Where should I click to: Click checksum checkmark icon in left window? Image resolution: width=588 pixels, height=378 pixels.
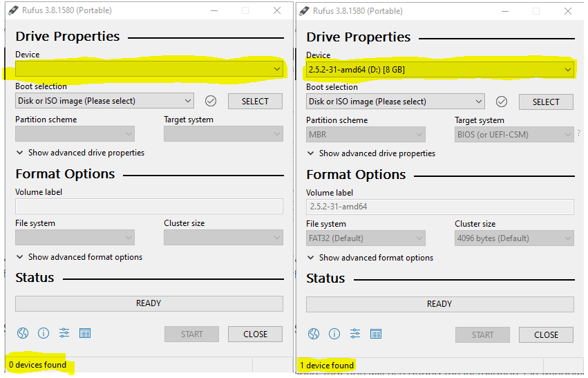pyautogui.click(x=211, y=101)
